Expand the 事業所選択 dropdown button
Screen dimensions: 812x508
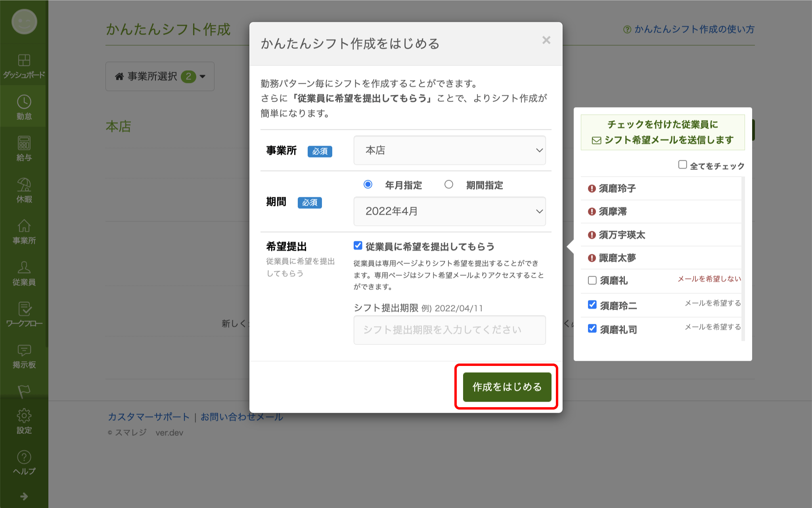pos(160,76)
